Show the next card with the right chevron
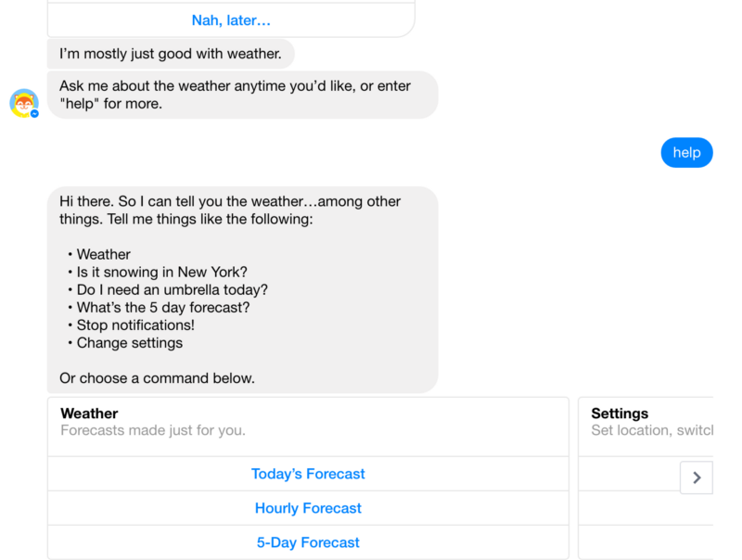Viewport: 742px width, 560px height. [697, 477]
